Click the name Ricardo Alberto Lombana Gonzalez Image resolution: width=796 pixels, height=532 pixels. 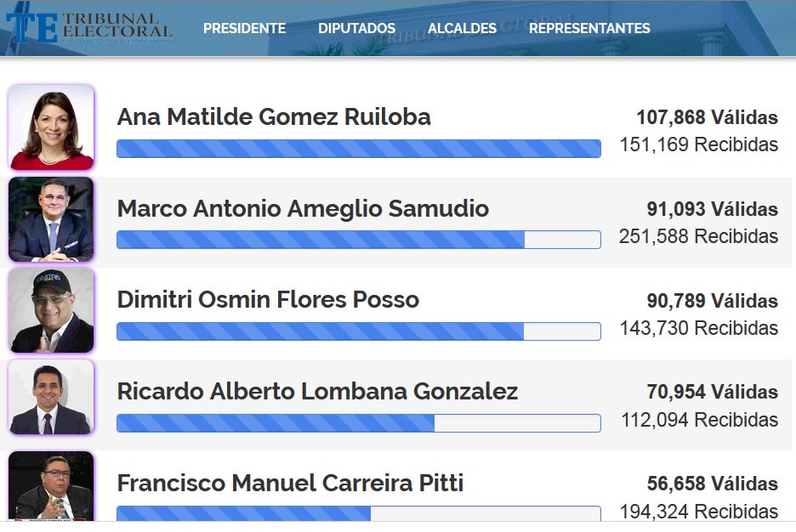click(x=317, y=392)
